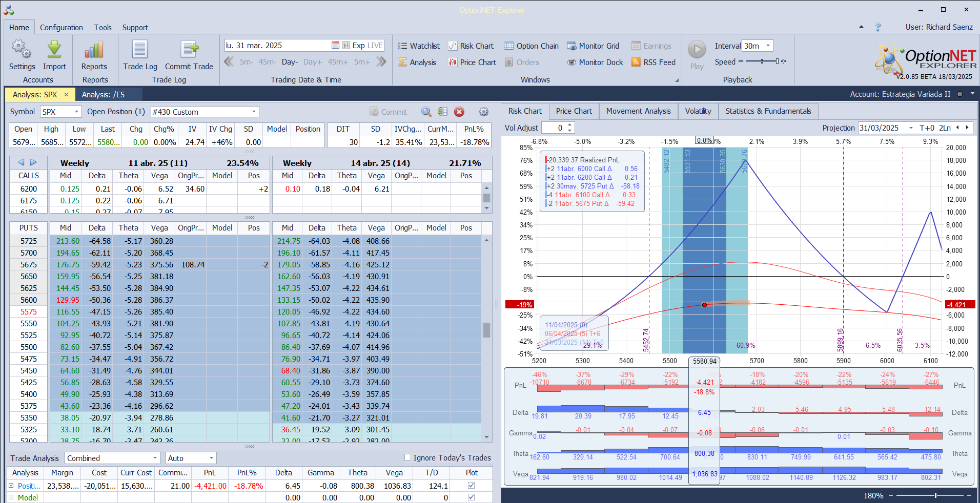Click the red delete position icon

point(459,112)
